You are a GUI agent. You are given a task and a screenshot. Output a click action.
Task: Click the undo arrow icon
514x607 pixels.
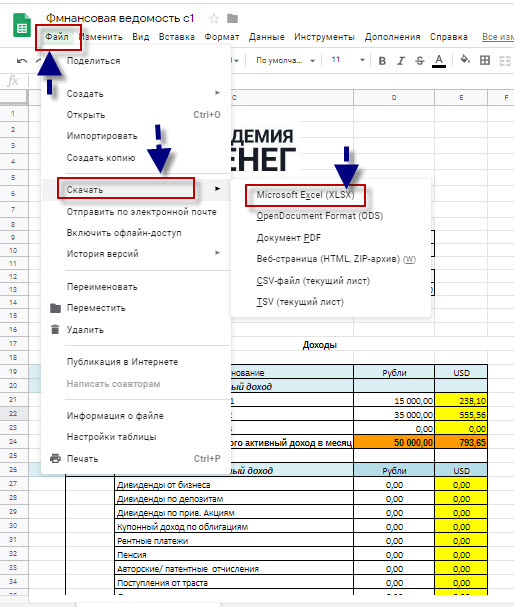pyautogui.click(x=22, y=61)
